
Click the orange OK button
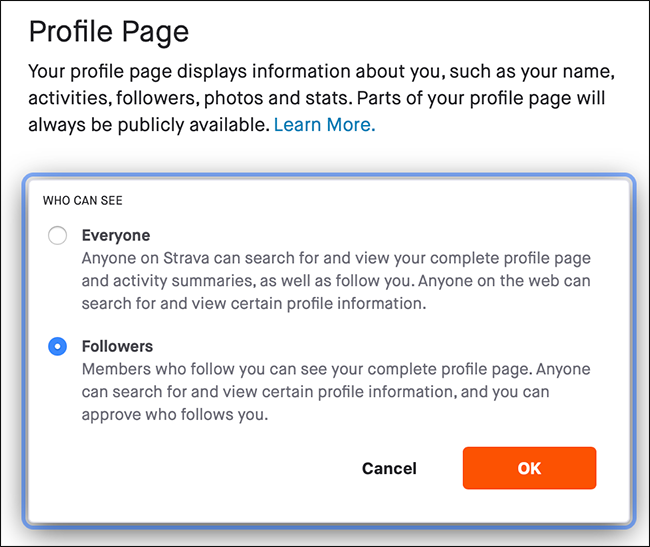[x=529, y=468]
